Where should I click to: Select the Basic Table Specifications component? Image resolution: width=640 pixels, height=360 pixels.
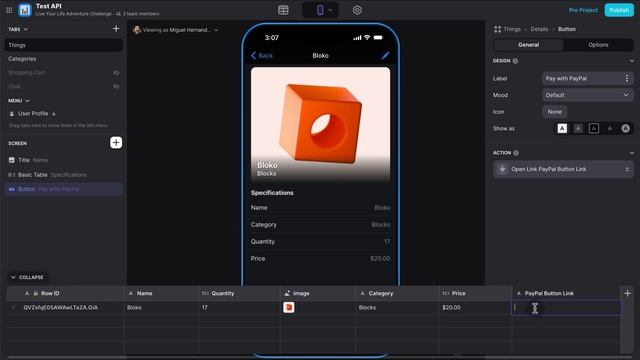tap(64, 175)
